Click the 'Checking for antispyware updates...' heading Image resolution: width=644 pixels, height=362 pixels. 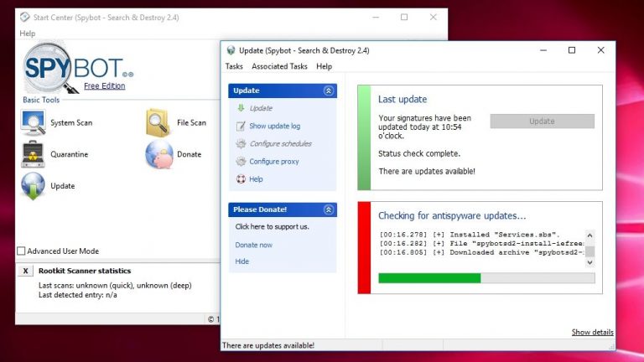pyautogui.click(x=452, y=216)
